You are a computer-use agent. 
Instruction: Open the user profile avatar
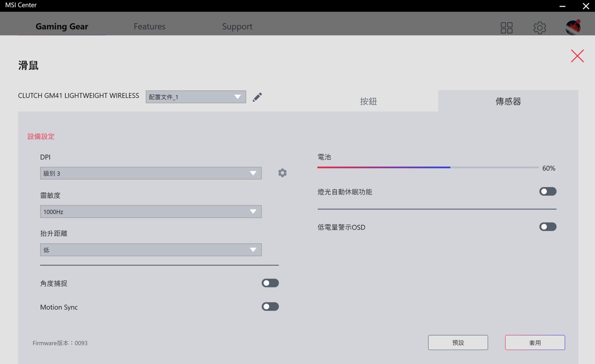point(573,27)
